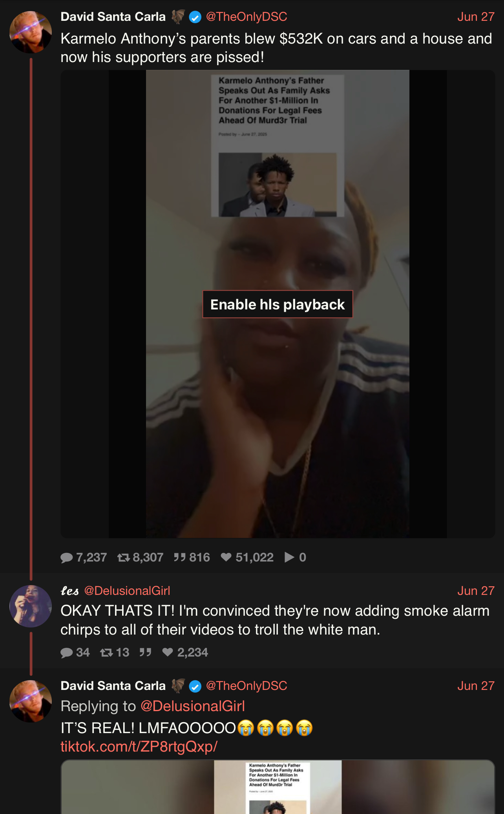Click the play views icon showing 0

[x=289, y=557]
